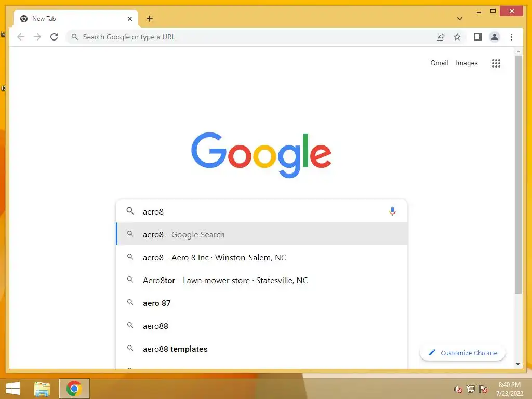Image resolution: width=532 pixels, height=399 pixels.
Task: Reload the current page
Action: pos(54,37)
